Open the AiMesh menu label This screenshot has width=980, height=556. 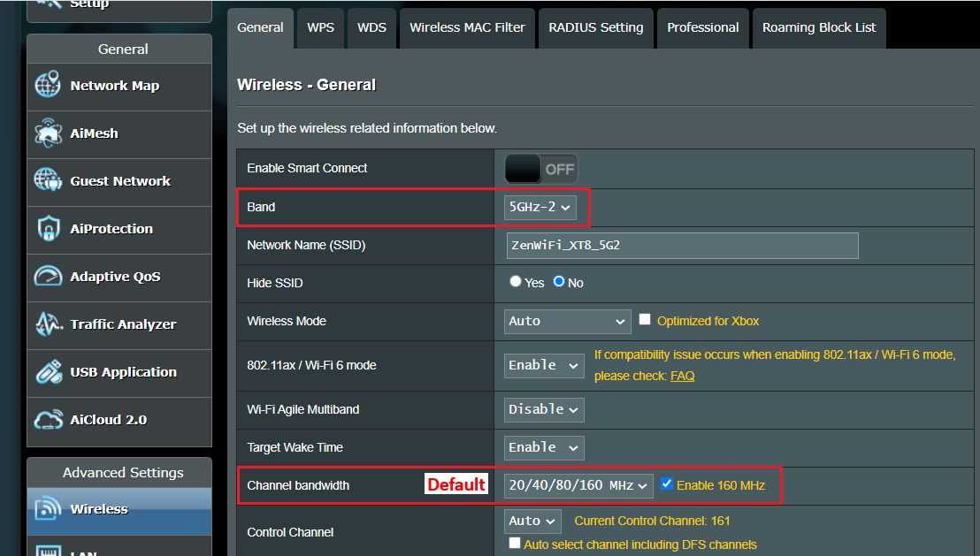pyautogui.click(x=95, y=133)
